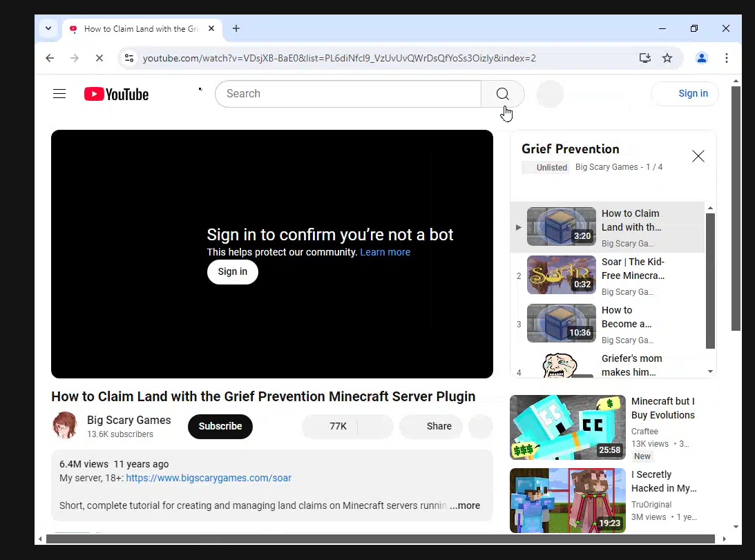This screenshot has height=560, width=755.
Task: Click the playlist panel scrollbar thumb
Action: point(710,281)
